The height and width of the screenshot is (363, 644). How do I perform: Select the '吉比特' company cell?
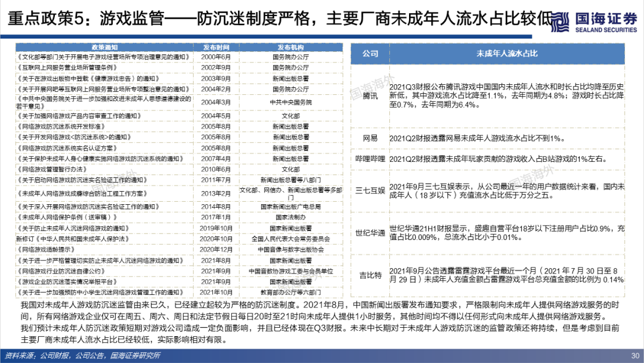(x=370, y=275)
